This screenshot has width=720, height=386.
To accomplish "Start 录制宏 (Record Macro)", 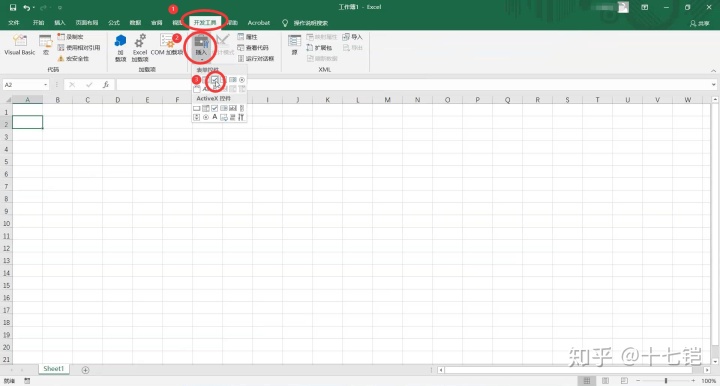I will (71, 37).
